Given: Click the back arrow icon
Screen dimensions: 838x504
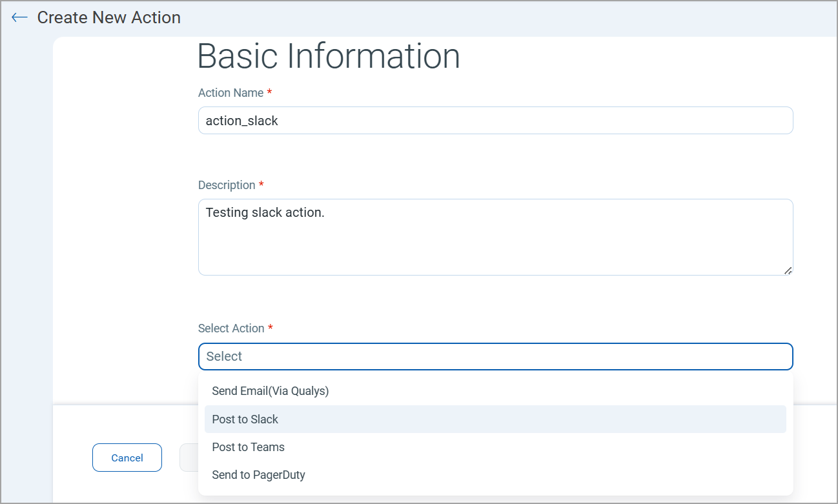Looking at the screenshot, I should (x=19, y=17).
